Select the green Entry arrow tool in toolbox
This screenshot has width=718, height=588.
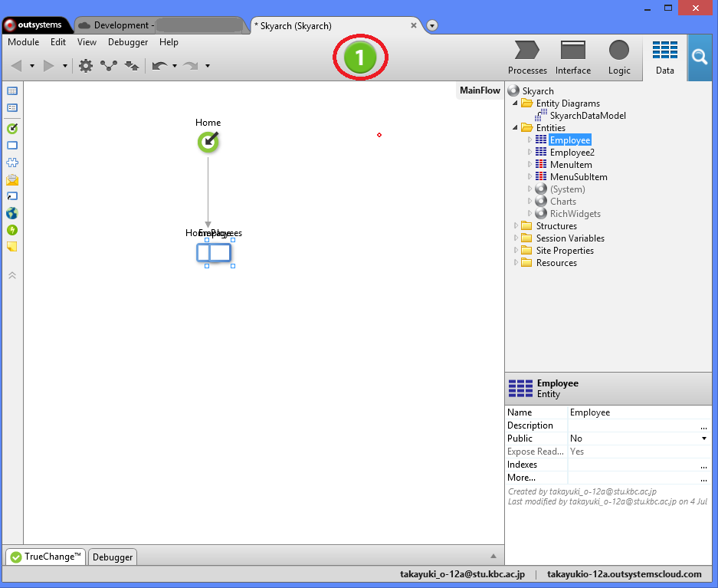(x=12, y=128)
